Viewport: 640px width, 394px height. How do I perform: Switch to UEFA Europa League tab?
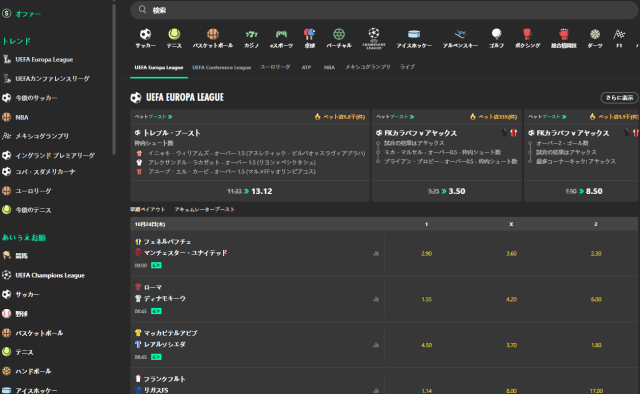click(x=159, y=67)
